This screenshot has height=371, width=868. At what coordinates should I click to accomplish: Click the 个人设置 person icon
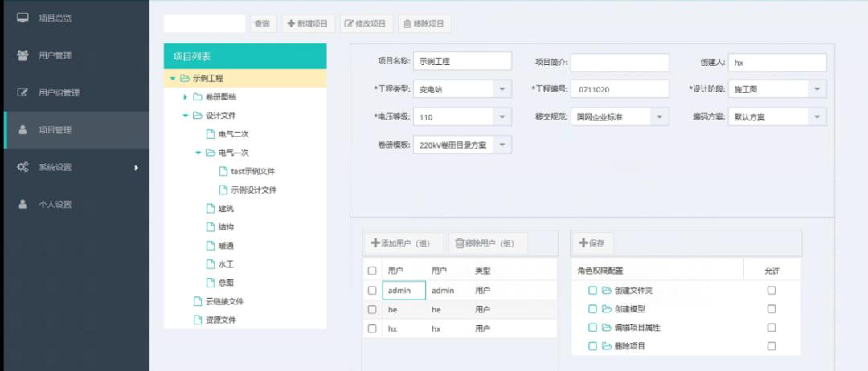[x=23, y=204]
